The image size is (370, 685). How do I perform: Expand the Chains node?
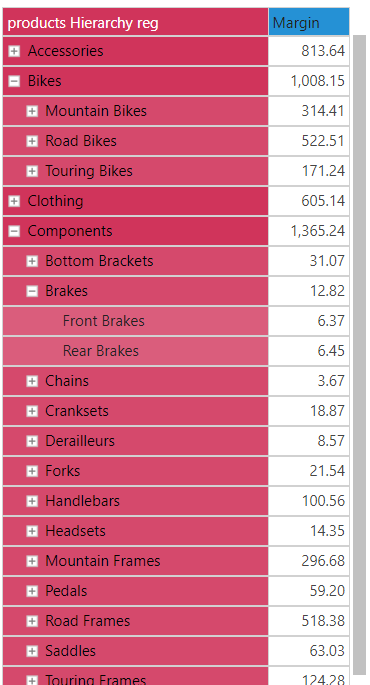point(32,381)
